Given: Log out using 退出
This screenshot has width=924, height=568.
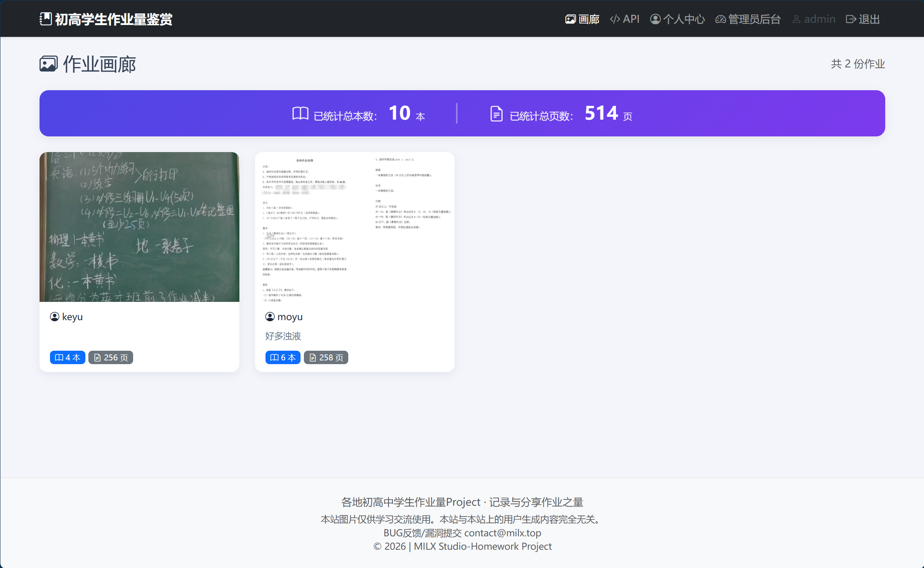Looking at the screenshot, I should (x=863, y=19).
